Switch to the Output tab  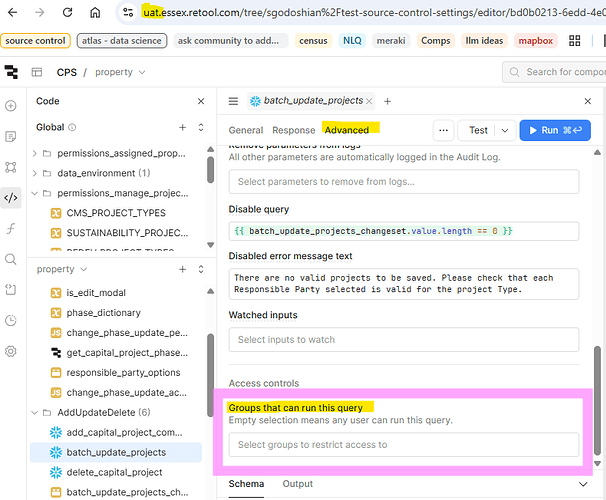tap(298, 484)
